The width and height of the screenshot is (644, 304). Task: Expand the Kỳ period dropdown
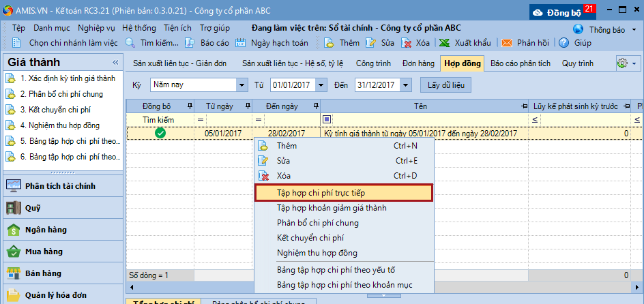point(241,85)
